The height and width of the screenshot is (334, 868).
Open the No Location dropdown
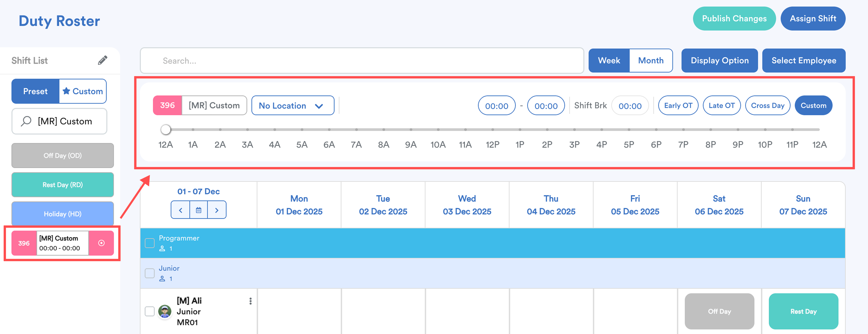click(292, 106)
